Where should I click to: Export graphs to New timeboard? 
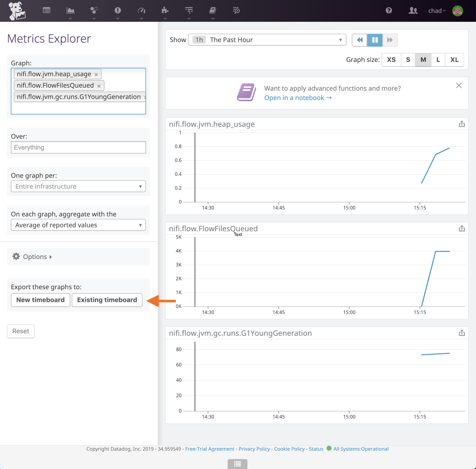[x=41, y=300]
